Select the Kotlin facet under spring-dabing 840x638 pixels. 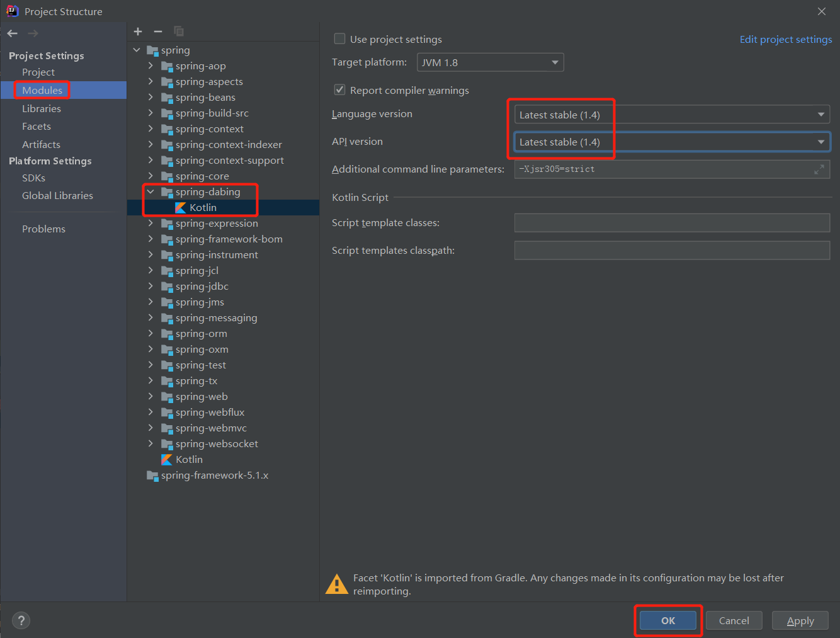187,207
